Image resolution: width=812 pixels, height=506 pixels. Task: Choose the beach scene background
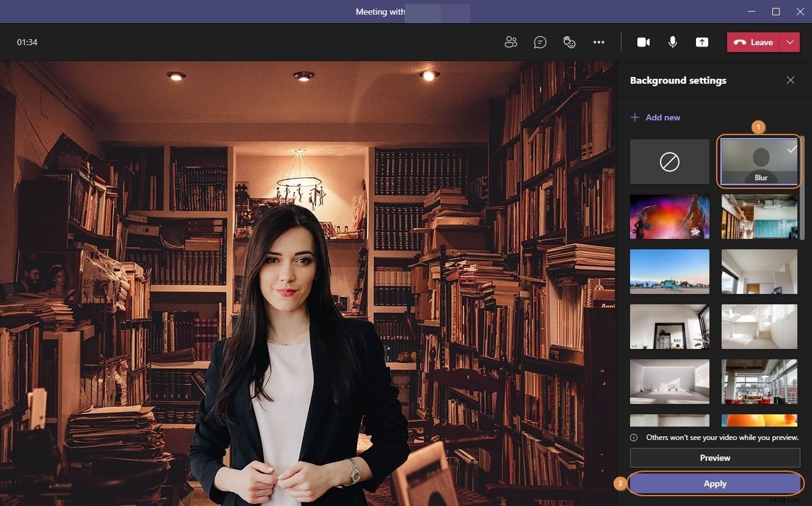(x=669, y=271)
